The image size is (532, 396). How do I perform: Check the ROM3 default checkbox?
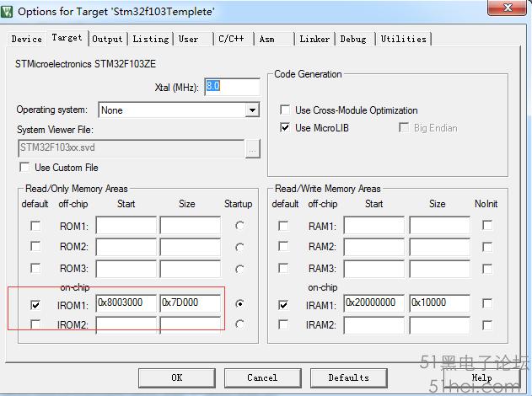(35, 268)
